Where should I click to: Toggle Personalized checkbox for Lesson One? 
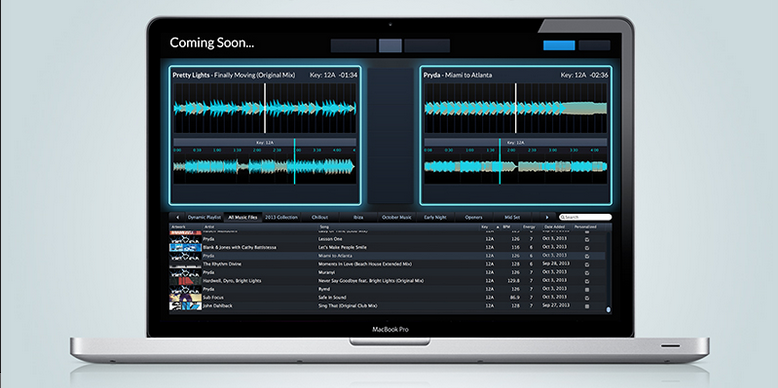587,239
